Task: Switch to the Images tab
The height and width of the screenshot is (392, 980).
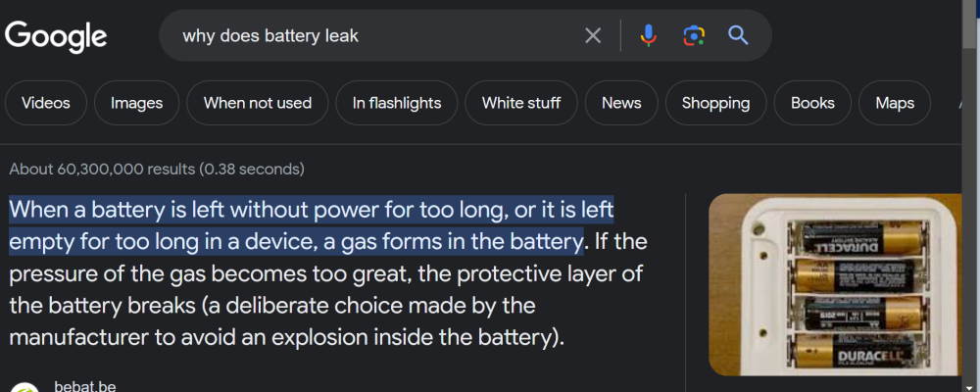Action: pos(136,103)
